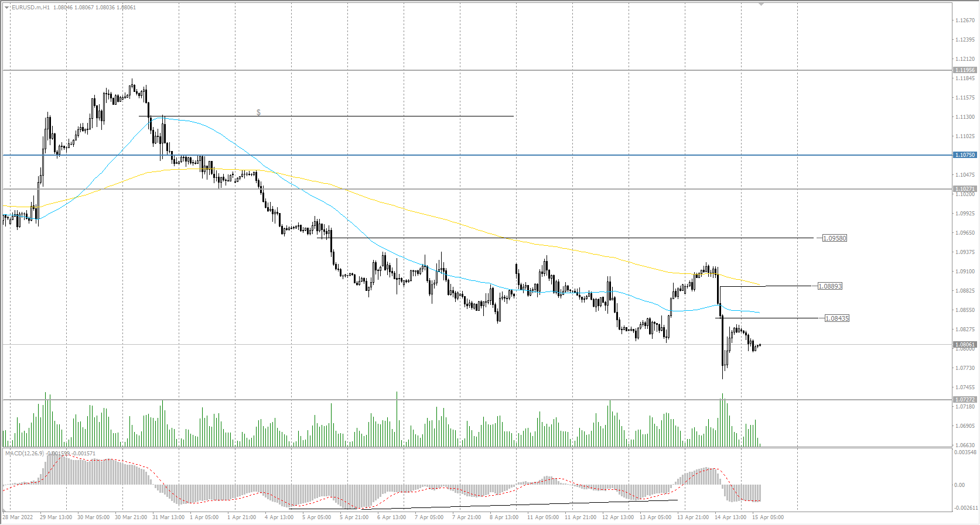Click the current price tag 1.08061
980x525 pixels.
pyautogui.click(x=965, y=345)
